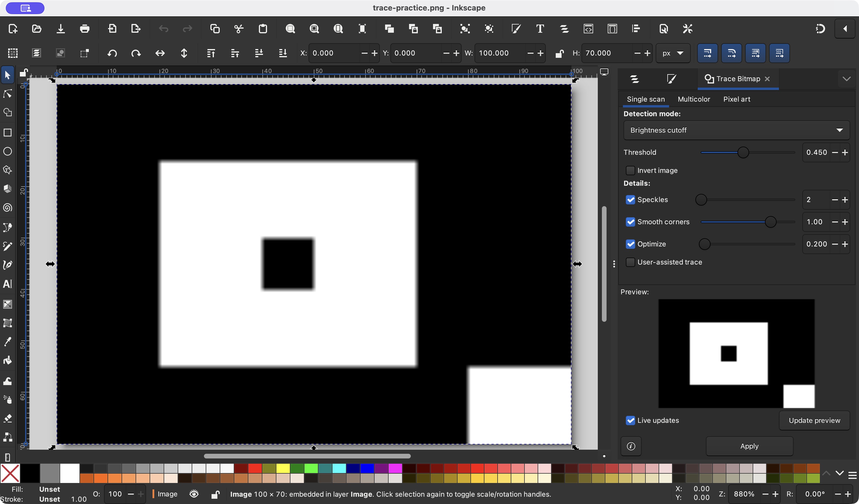Open the XML editor icon

(x=588, y=29)
